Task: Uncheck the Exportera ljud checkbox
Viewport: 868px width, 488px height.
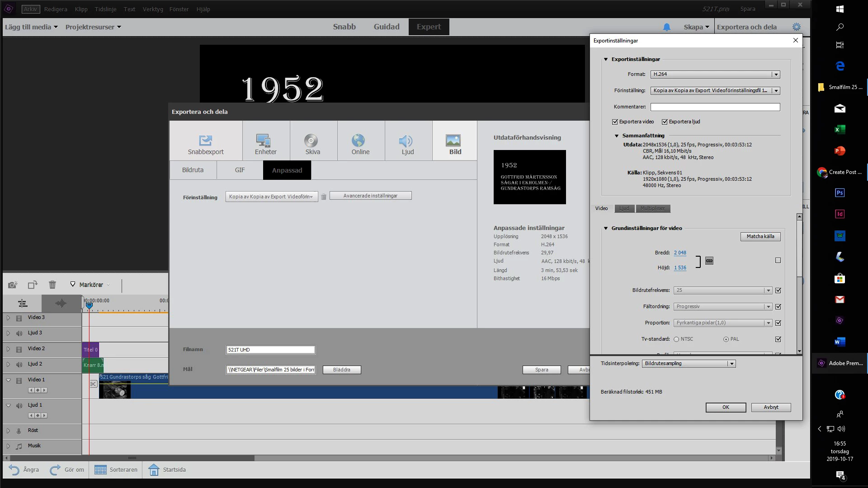Action: (665, 122)
